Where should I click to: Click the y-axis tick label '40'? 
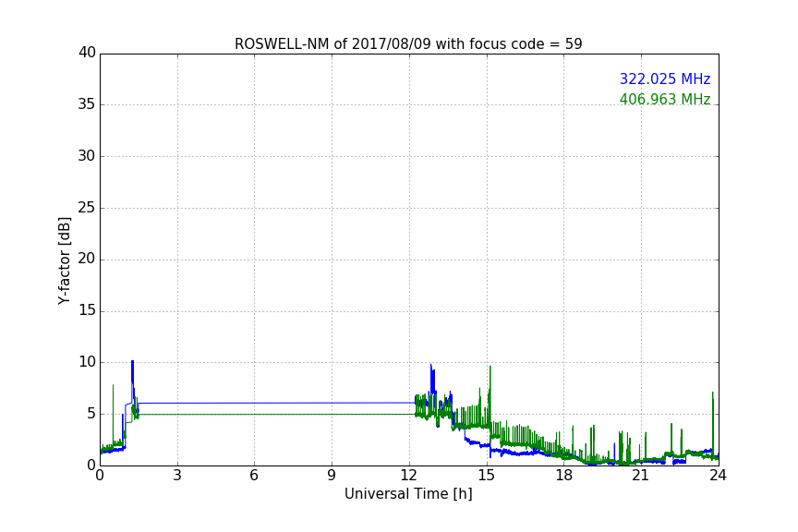pyautogui.click(x=87, y=53)
